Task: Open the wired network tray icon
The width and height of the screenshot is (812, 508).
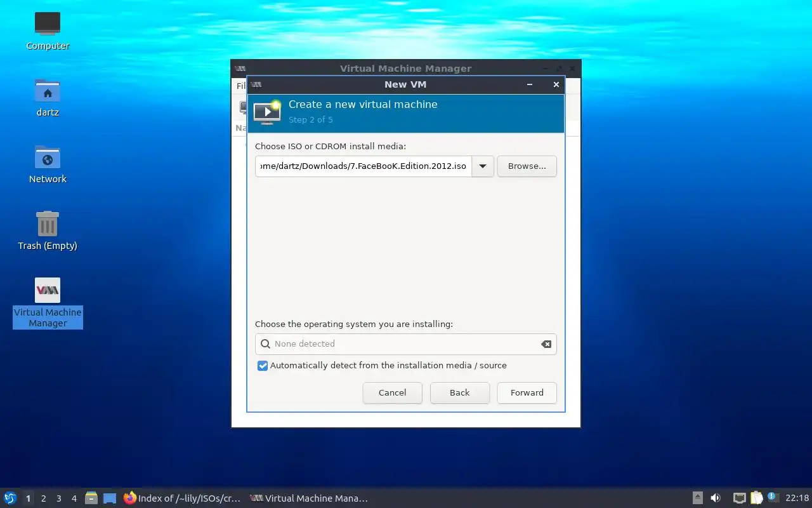Action: (739, 498)
